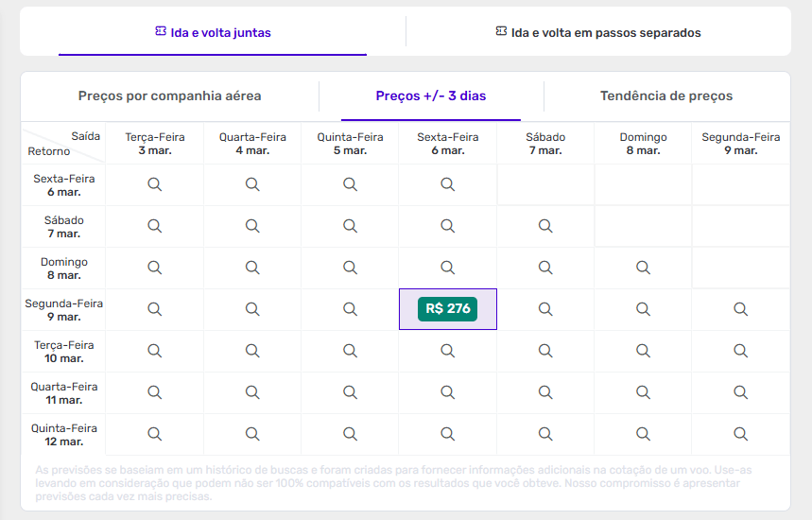The image size is (812, 520).
Task: Show the Tendência de preços tab
Action: pyautogui.click(x=666, y=96)
